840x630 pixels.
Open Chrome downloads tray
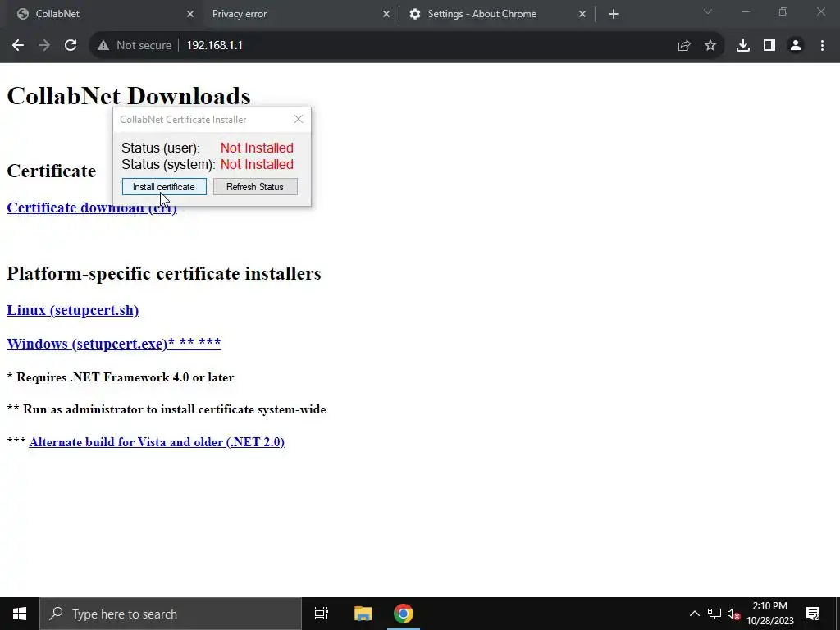point(742,46)
